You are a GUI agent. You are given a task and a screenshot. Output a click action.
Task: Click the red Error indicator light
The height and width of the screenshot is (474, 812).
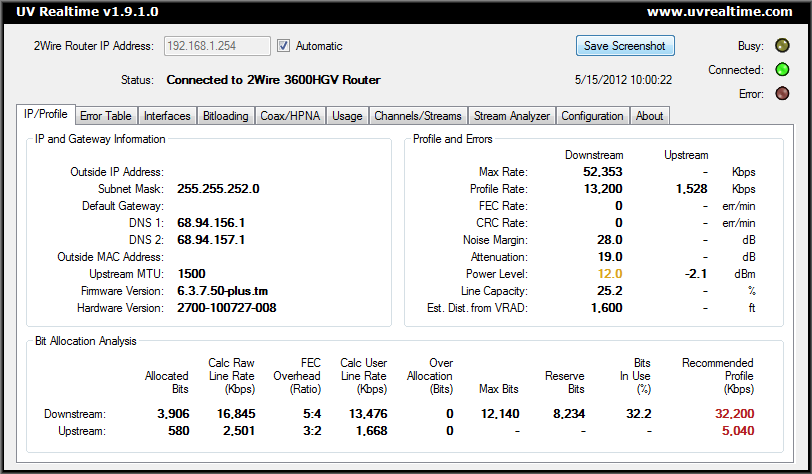(x=783, y=95)
